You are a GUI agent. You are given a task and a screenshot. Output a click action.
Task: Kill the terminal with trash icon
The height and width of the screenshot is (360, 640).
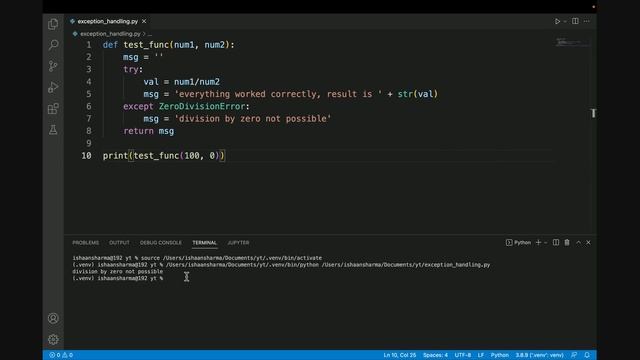coord(567,242)
